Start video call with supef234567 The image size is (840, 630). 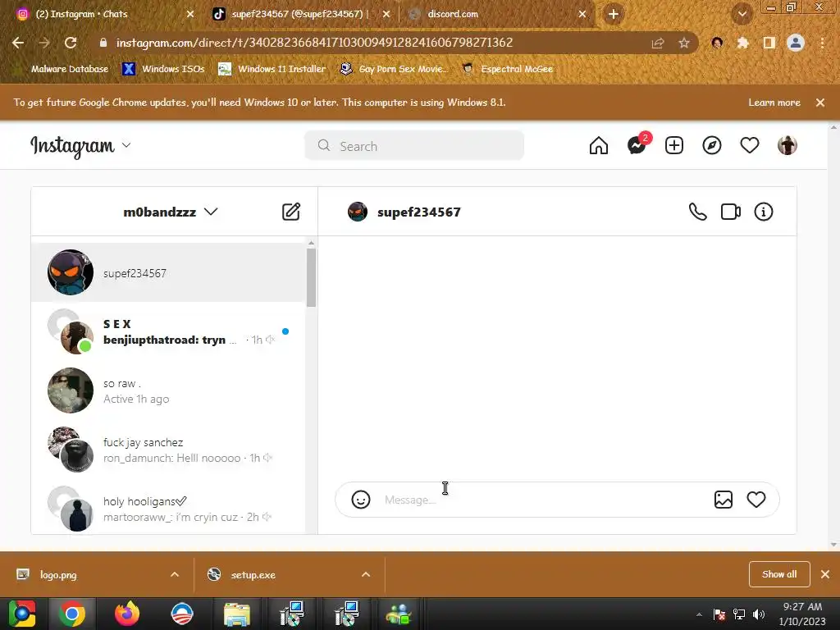[731, 212]
